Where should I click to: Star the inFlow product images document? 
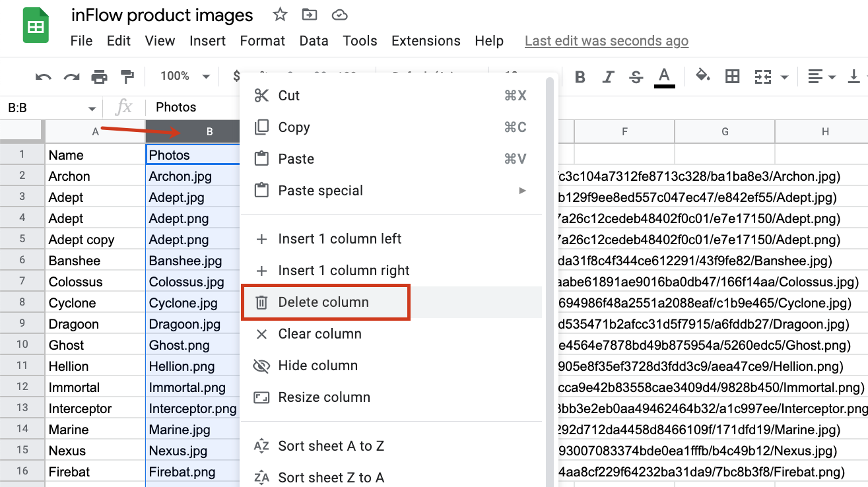coord(280,15)
